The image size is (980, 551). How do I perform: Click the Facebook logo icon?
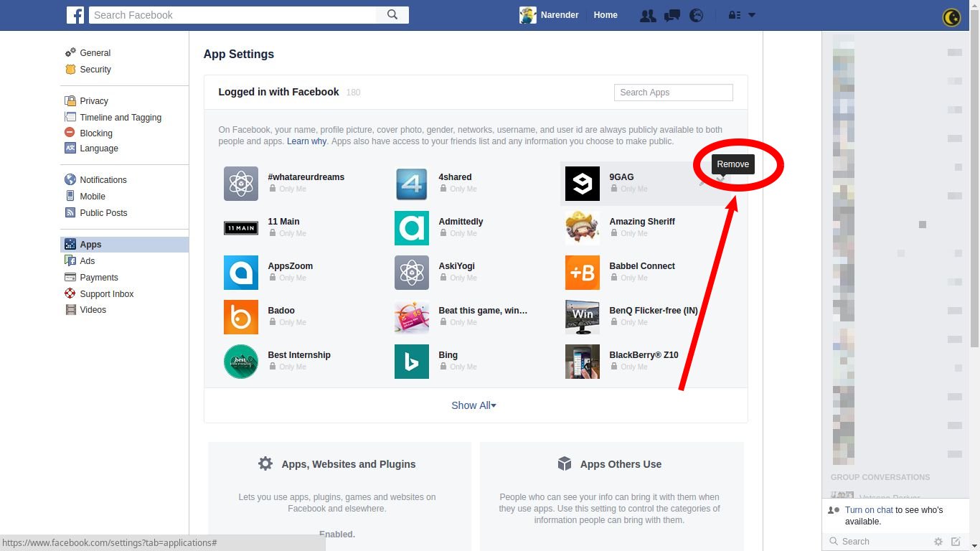75,15
